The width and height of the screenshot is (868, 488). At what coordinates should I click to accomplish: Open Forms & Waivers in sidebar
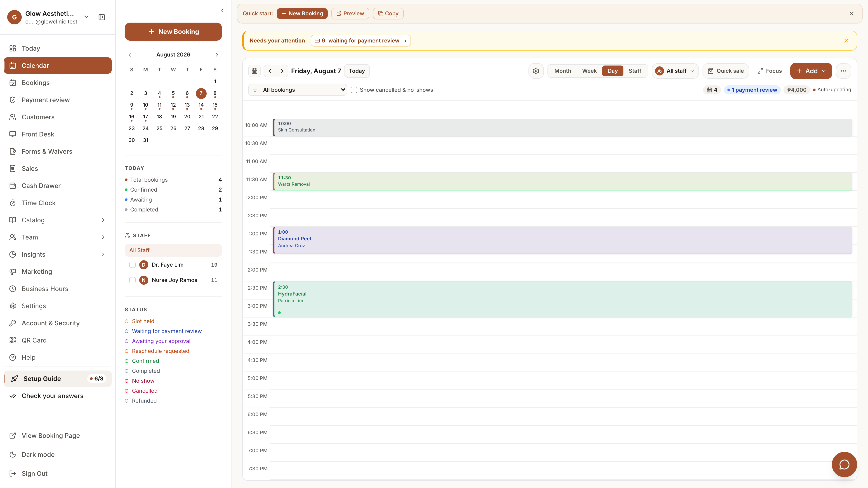(x=58, y=151)
